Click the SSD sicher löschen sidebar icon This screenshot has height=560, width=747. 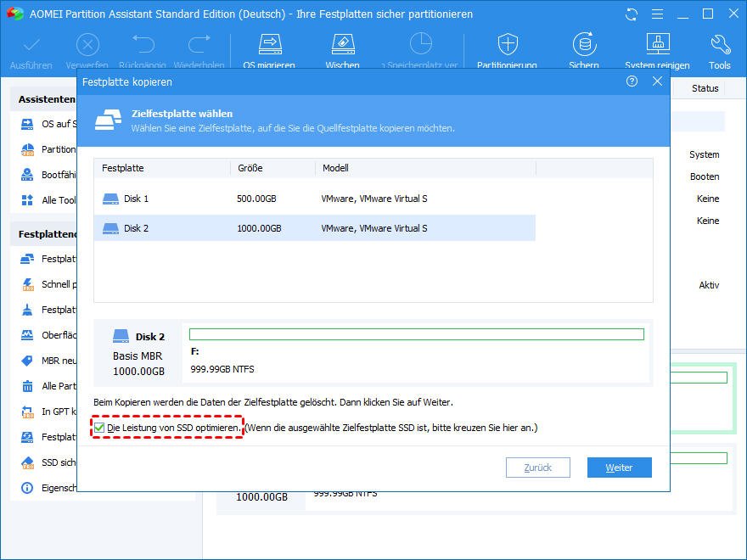tap(27, 462)
